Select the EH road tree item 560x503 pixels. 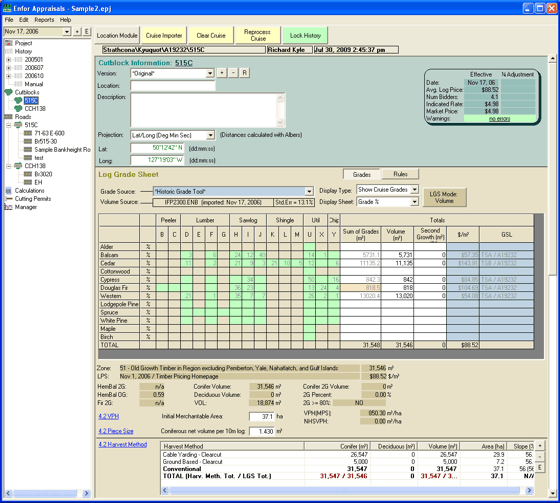38,183
